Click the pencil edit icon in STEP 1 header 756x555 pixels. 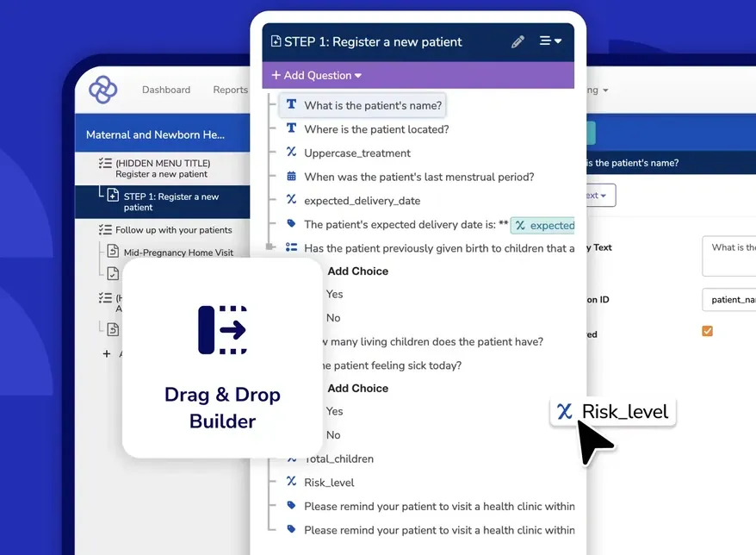coord(517,42)
